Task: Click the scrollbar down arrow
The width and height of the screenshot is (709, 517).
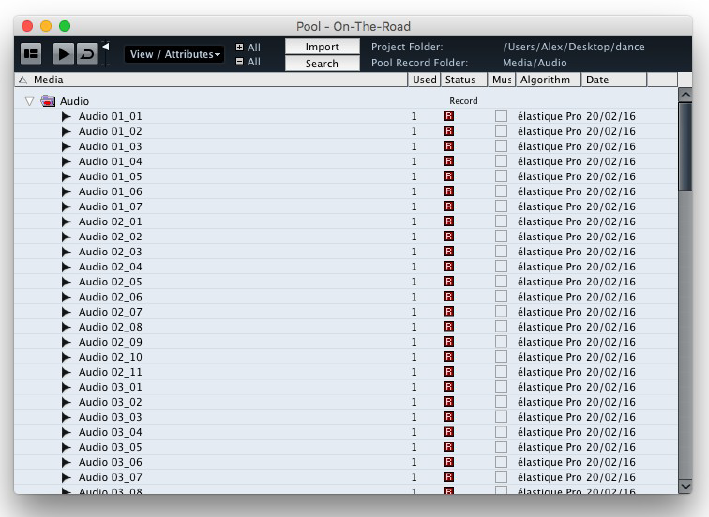Action: [685, 487]
